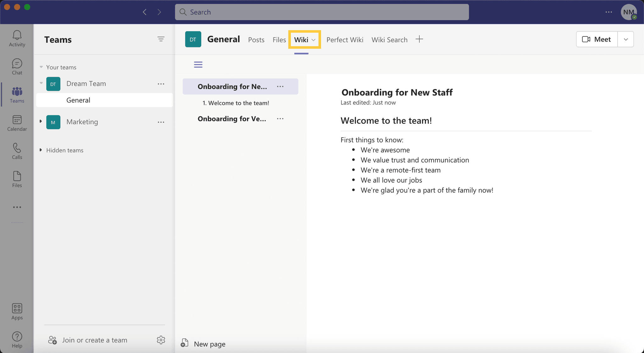
Task: Open the Meet options chevron
Action: 625,39
